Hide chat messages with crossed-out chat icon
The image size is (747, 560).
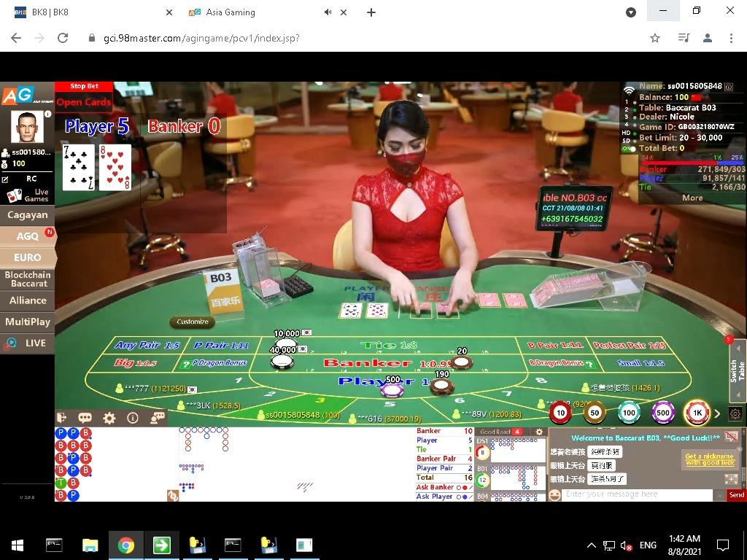(x=731, y=437)
